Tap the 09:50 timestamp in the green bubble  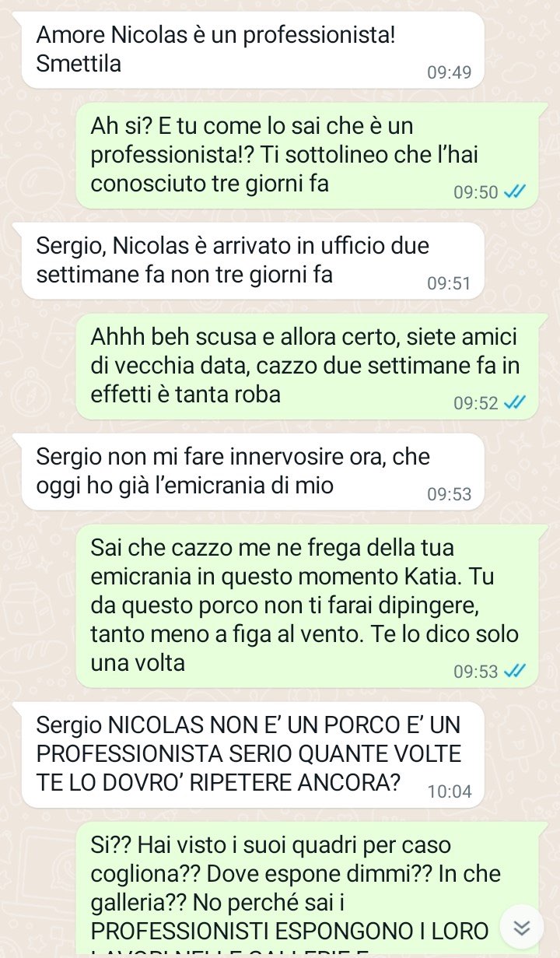tap(476, 192)
